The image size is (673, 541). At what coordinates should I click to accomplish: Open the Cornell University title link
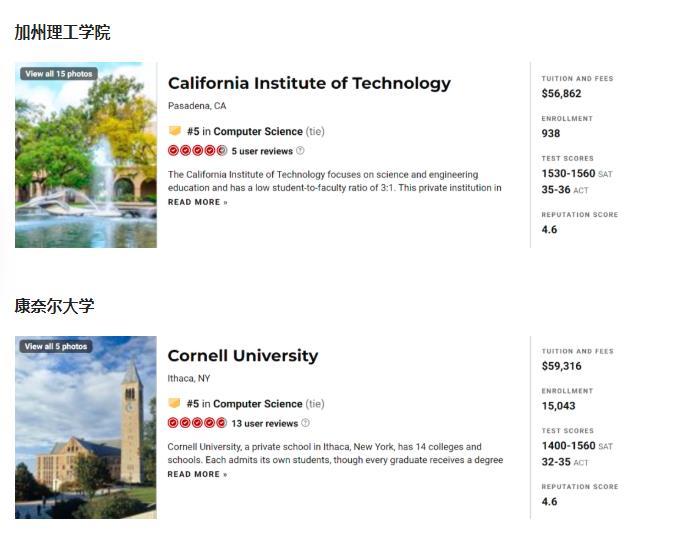point(243,356)
